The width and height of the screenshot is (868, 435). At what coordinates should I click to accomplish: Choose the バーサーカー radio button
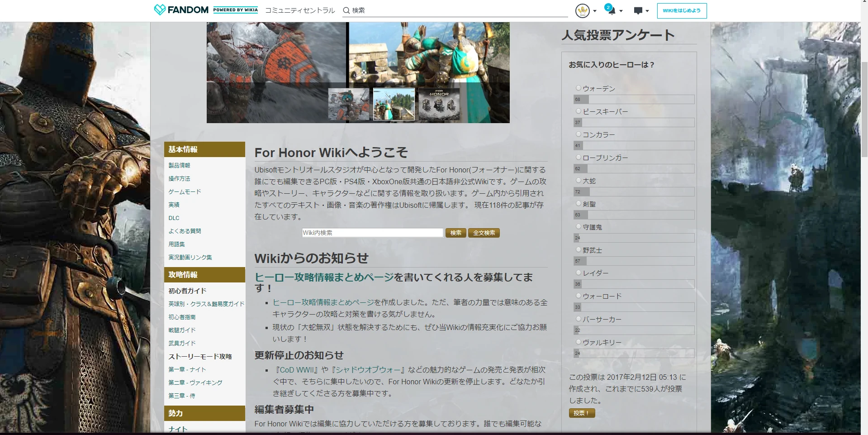(578, 319)
